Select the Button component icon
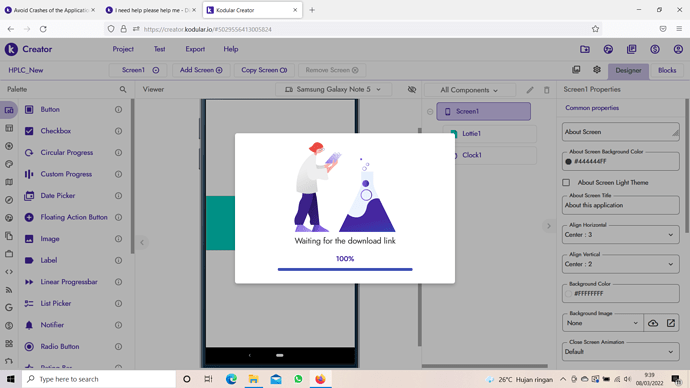Screen dimensions: 690x388 point(29,110)
